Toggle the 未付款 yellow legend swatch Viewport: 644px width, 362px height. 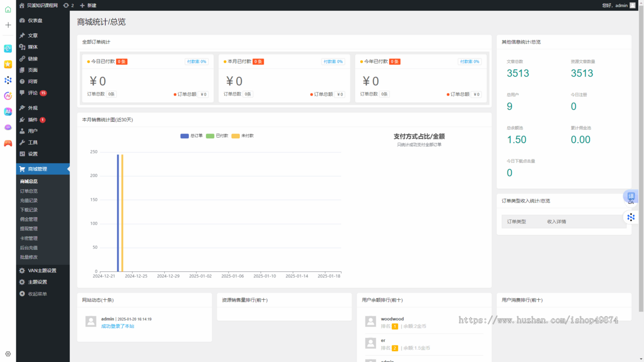[236, 136]
